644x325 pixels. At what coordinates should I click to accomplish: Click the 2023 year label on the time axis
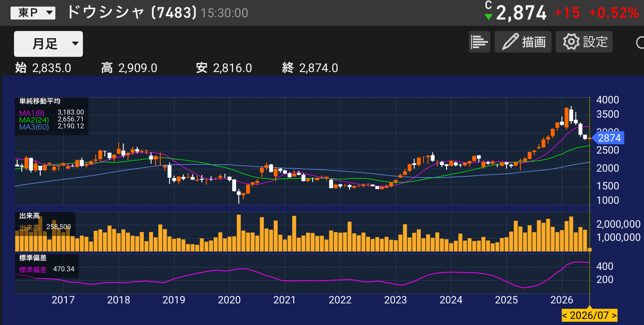pyautogui.click(x=396, y=300)
